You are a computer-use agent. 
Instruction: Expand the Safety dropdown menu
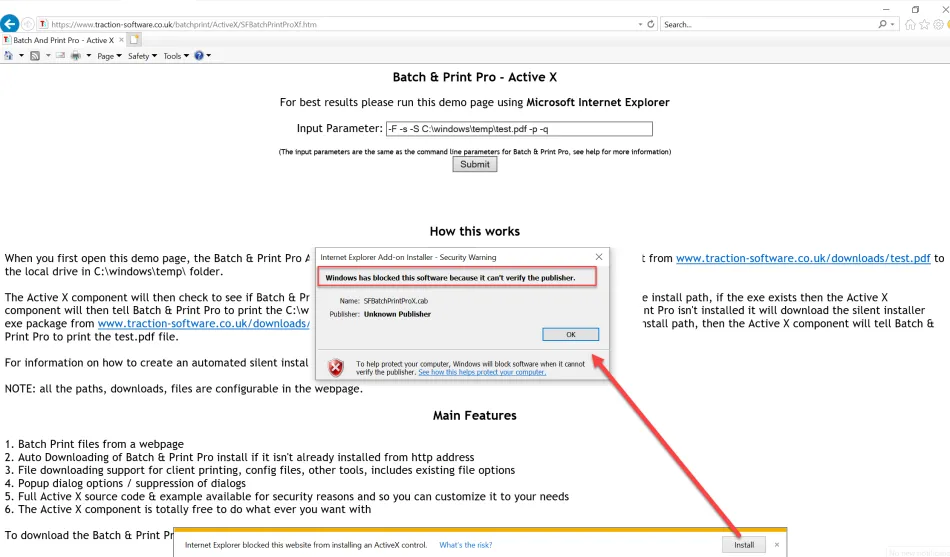click(x=141, y=56)
